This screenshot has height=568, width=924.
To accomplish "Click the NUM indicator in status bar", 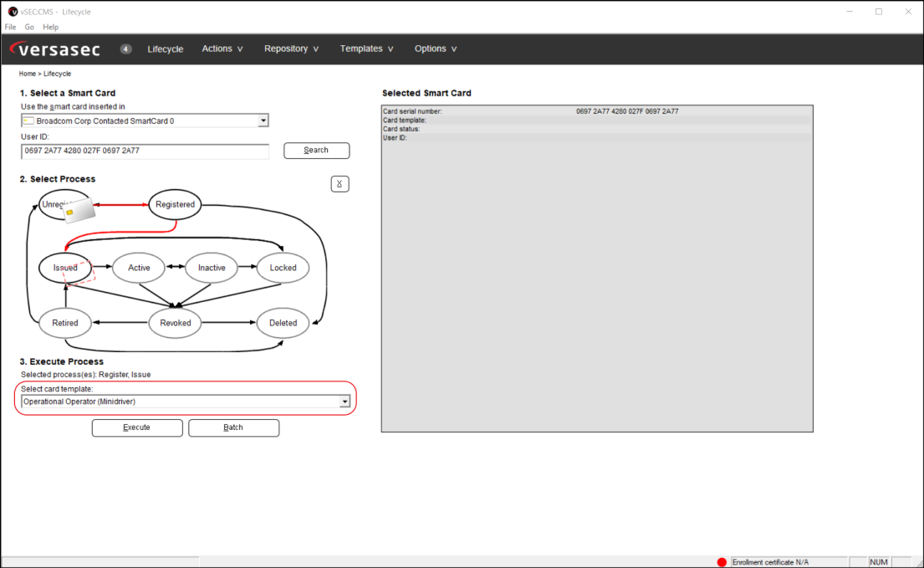I will click(x=879, y=562).
